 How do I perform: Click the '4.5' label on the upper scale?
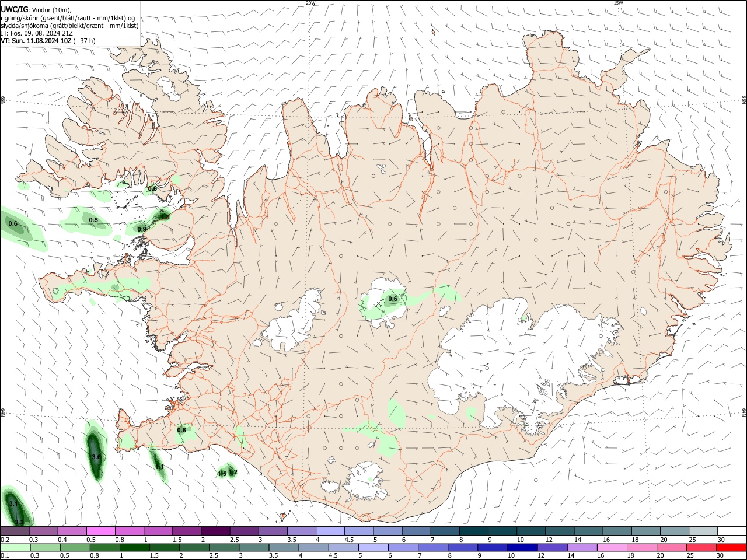click(349, 540)
